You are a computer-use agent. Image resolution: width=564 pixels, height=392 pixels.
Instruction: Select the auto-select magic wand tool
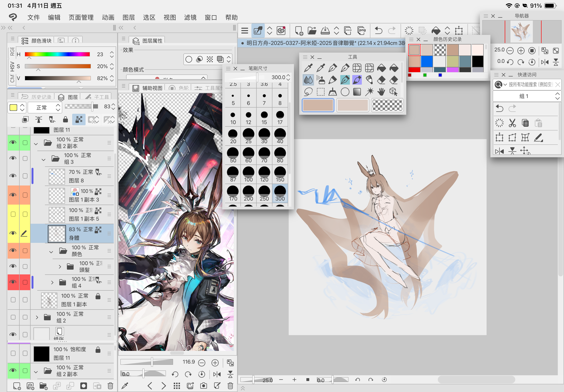[x=369, y=92]
